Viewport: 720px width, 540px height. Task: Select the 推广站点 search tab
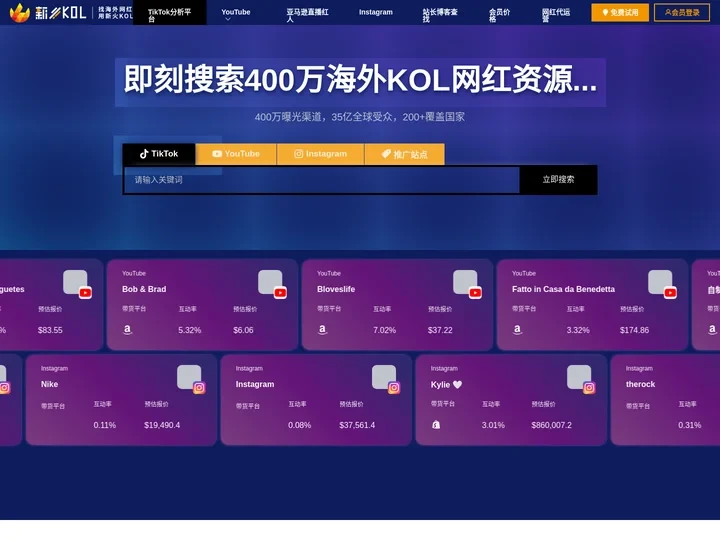[x=405, y=154]
